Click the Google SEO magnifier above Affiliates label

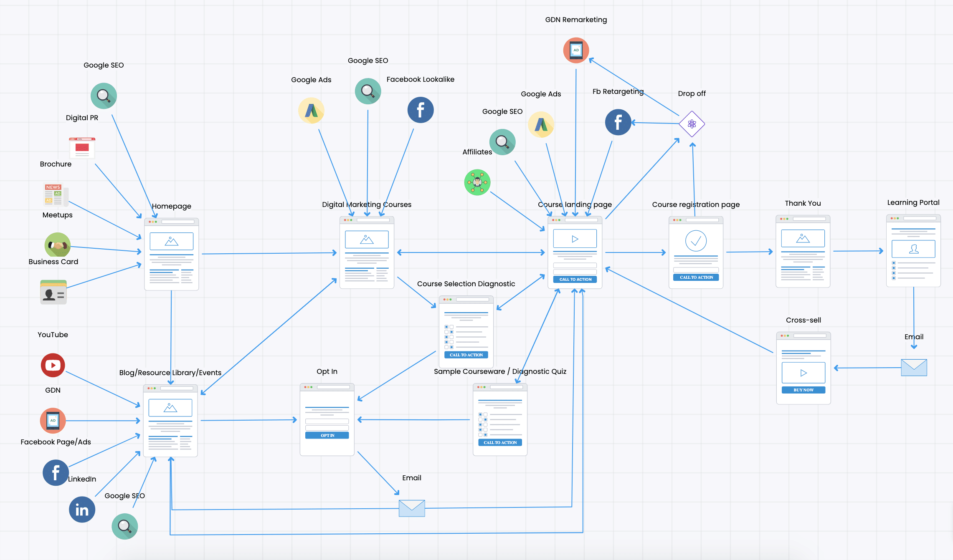[x=502, y=142]
